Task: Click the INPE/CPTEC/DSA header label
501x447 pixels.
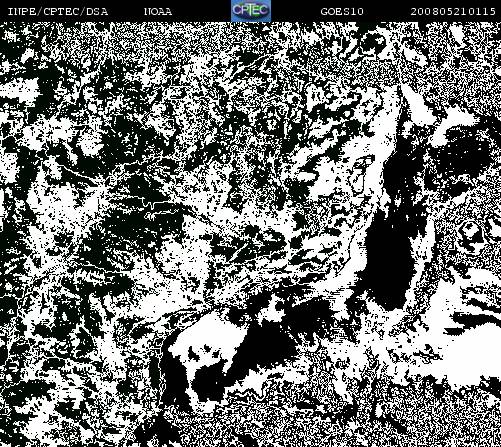Action: point(58,12)
